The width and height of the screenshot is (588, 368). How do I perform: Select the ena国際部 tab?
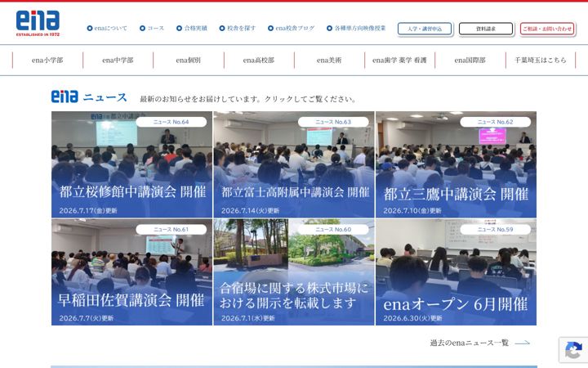(470, 60)
